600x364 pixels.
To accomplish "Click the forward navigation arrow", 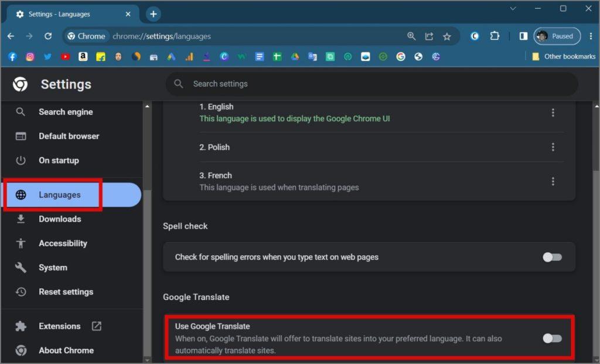I will click(x=29, y=36).
